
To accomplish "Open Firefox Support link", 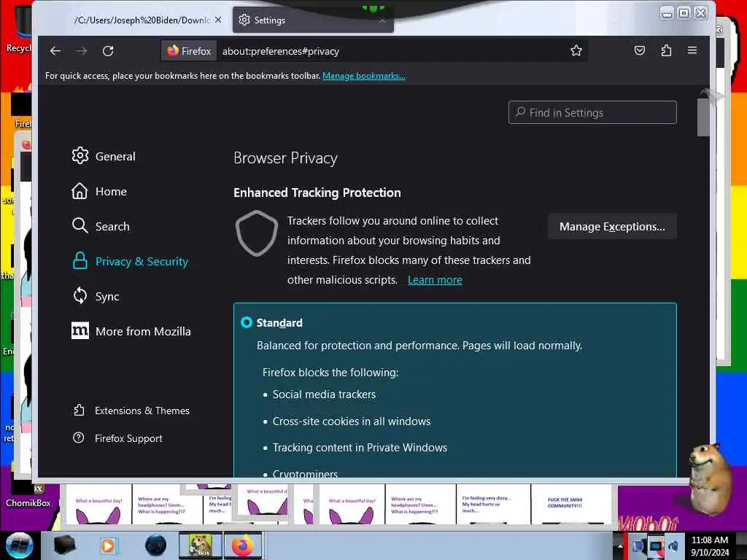I will point(117,438).
